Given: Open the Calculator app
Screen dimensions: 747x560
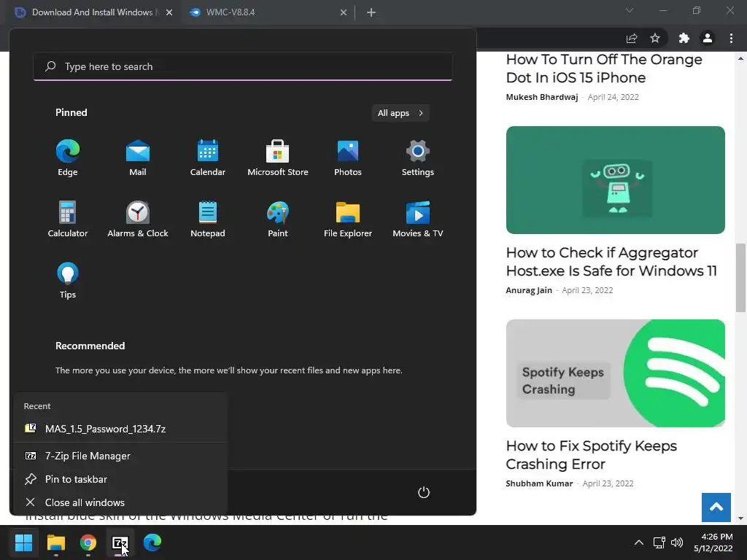Looking at the screenshot, I should click(68, 219).
